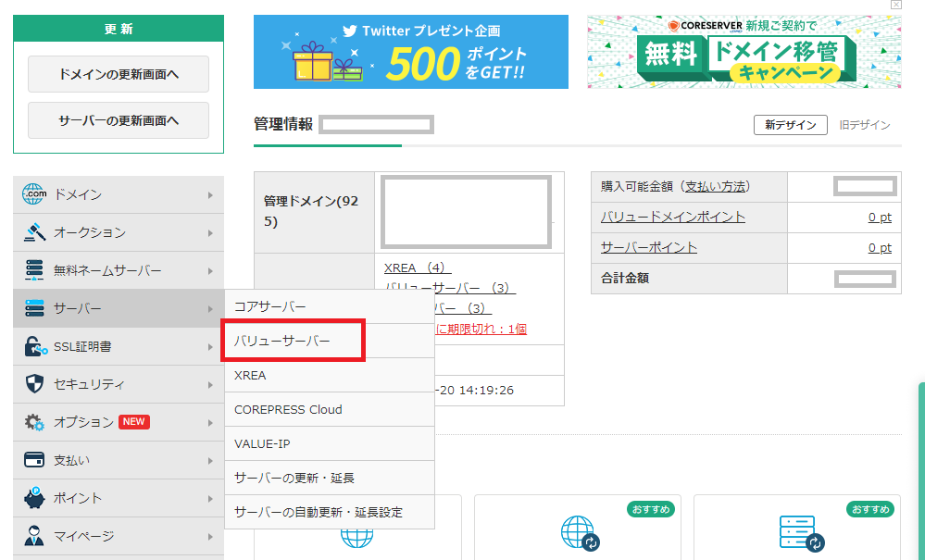Open the CORESERVER 無料ドメイン移管 campaign banner
Viewport: 925px width, 560px height.
pos(744,52)
